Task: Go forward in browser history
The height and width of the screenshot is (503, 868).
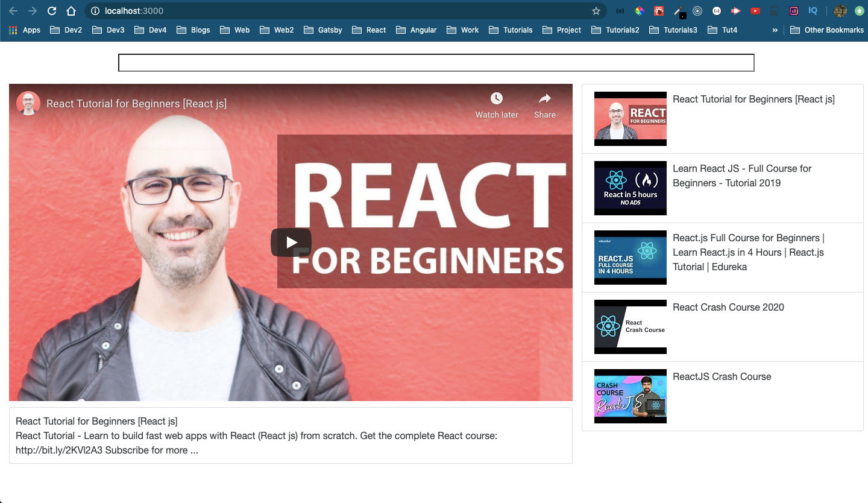Action: [33, 11]
